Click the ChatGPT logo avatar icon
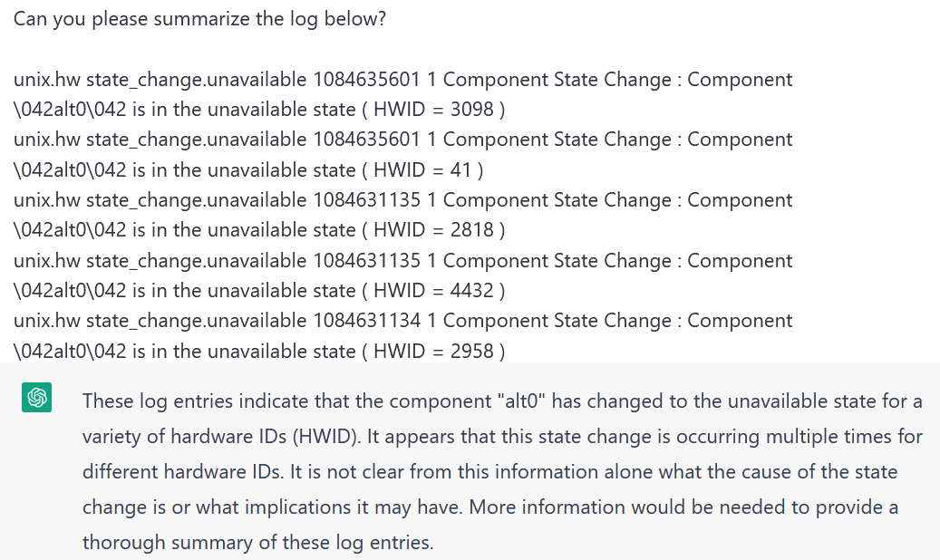This screenshot has width=940, height=560. click(37, 397)
